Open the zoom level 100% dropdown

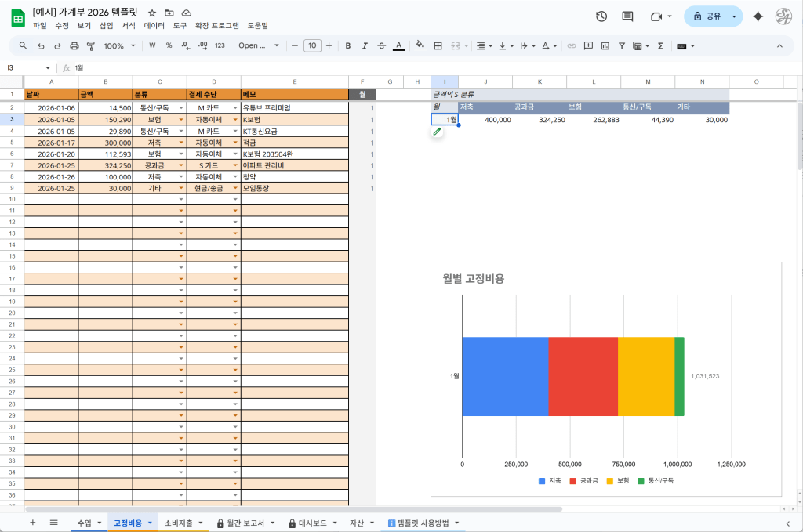pos(119,46)
